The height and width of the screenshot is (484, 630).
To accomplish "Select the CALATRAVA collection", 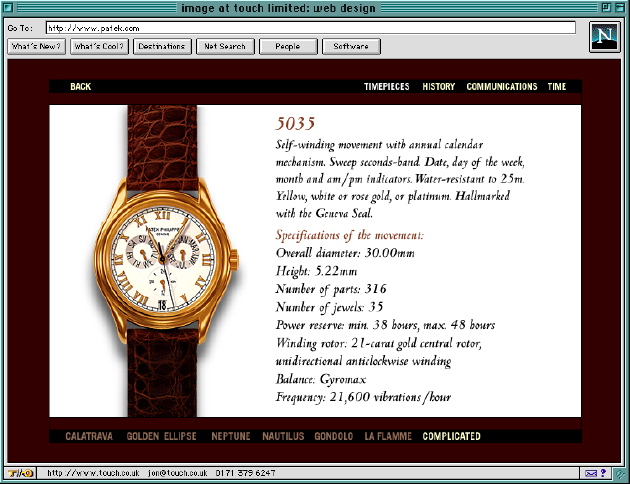I will tap(89, 436).
